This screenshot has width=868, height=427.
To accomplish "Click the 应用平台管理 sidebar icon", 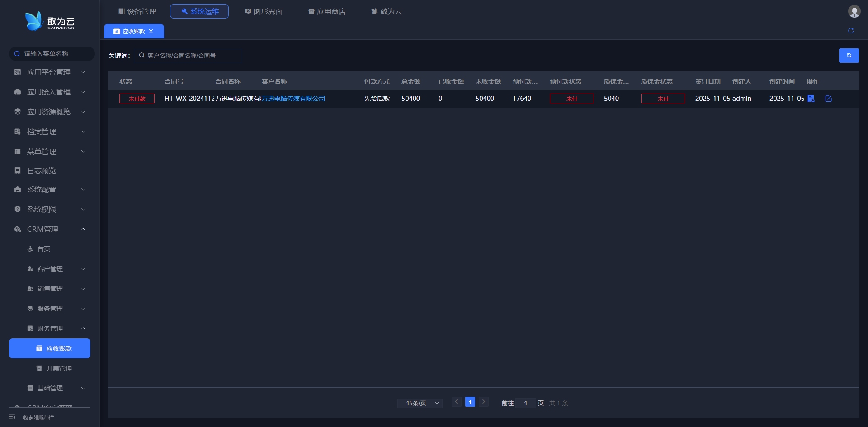I will click(18, 72).
